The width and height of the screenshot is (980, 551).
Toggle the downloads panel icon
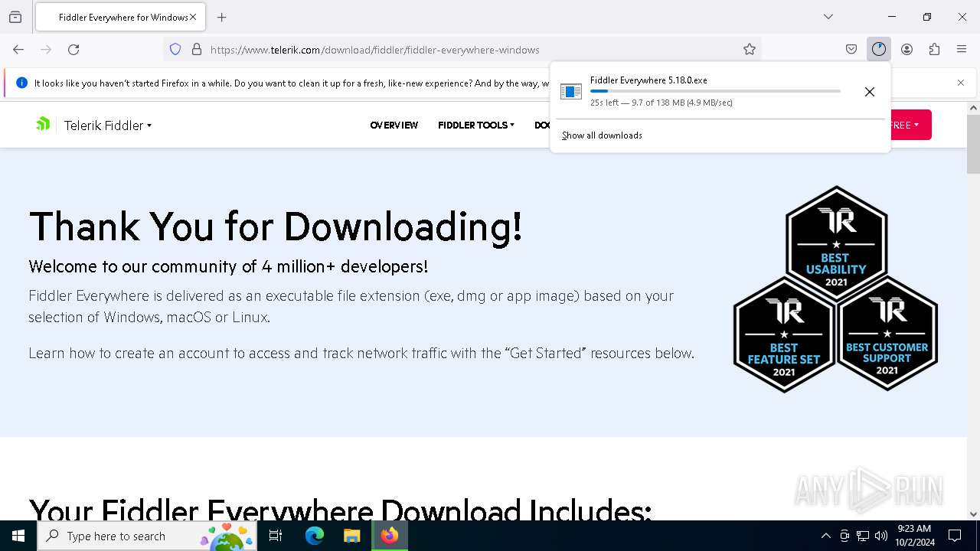tap(878, 50)
